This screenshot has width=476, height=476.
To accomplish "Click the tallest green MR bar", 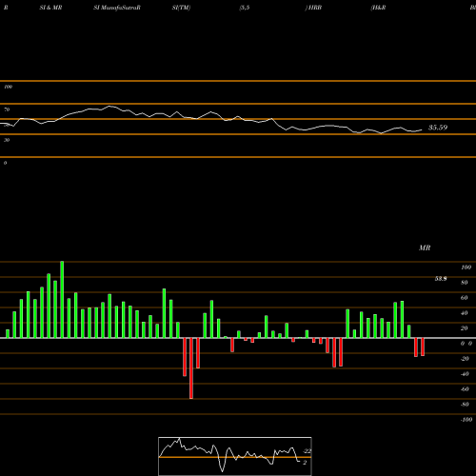I will [x=62, y=300].
